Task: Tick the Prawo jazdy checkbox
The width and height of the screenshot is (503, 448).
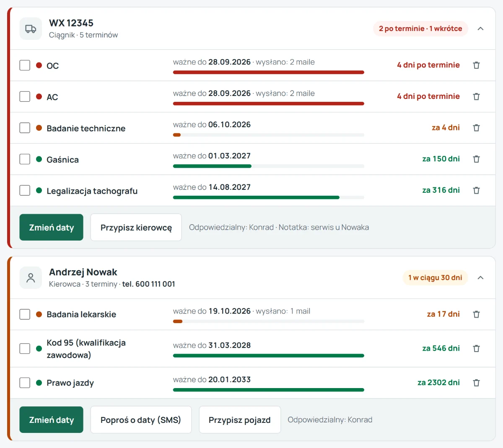Action: [x=25, y=383]
